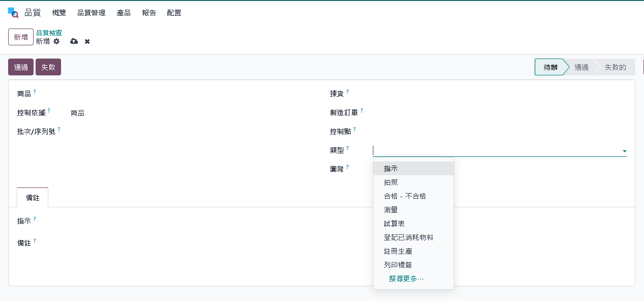This screenshot has width=644, height=301.
Task: Click the 搜尋更多 link
Action: [x=406, y=279]
